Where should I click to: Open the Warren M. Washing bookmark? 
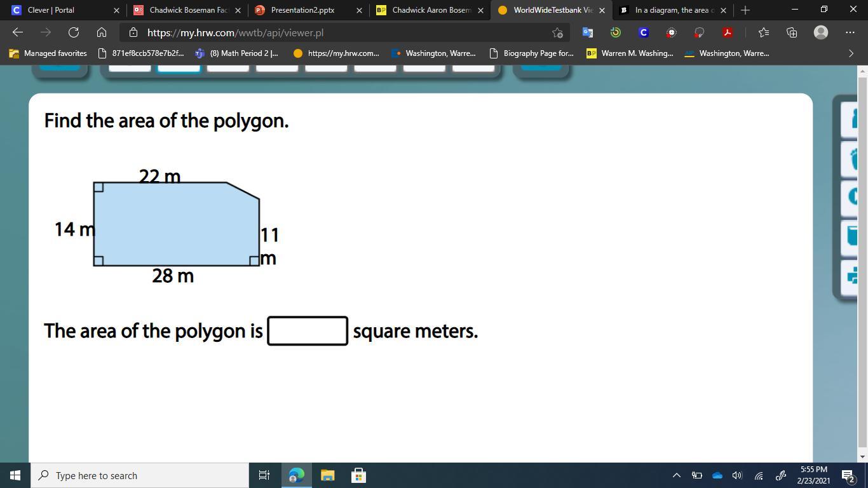630,53
